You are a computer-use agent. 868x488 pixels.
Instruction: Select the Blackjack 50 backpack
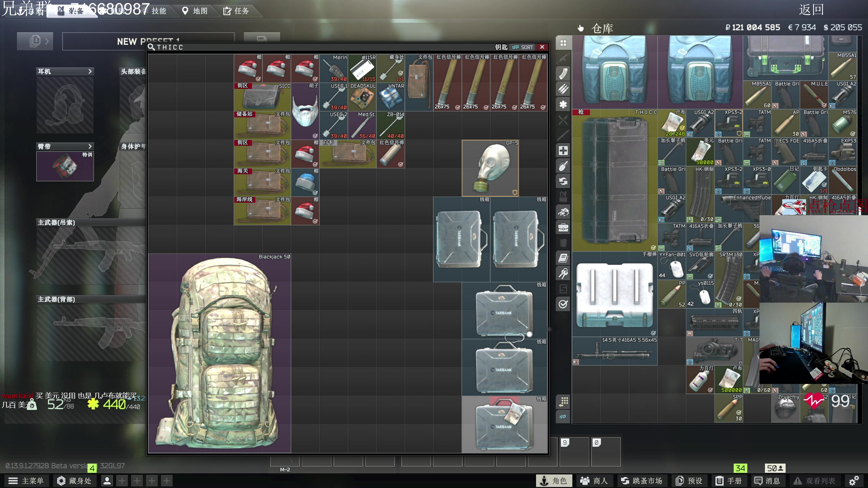[219, 353]
